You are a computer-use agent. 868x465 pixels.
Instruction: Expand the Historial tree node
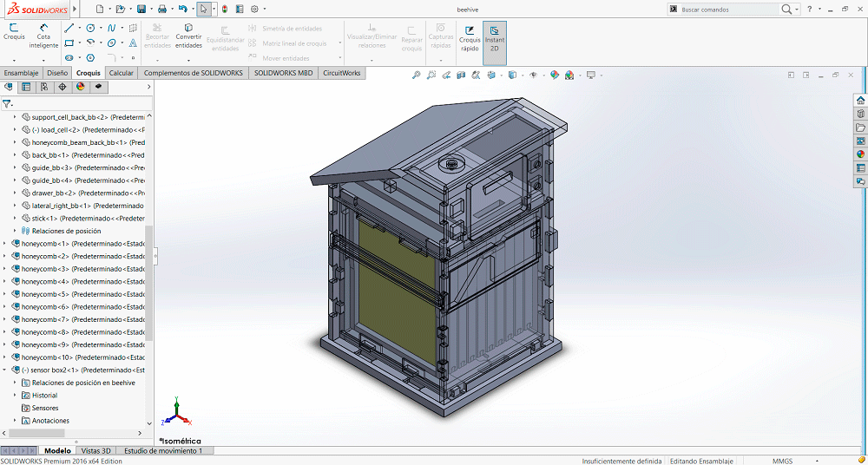tap(15, 396)
